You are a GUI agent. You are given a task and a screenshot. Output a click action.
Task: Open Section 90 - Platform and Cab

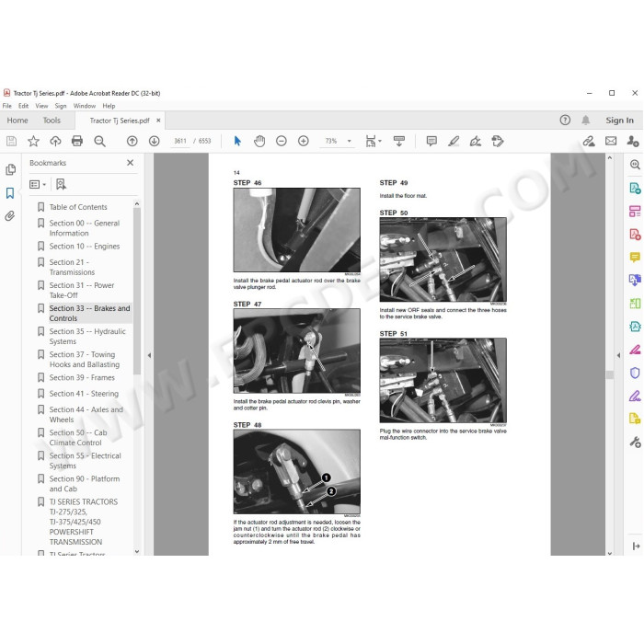(85, 483)
